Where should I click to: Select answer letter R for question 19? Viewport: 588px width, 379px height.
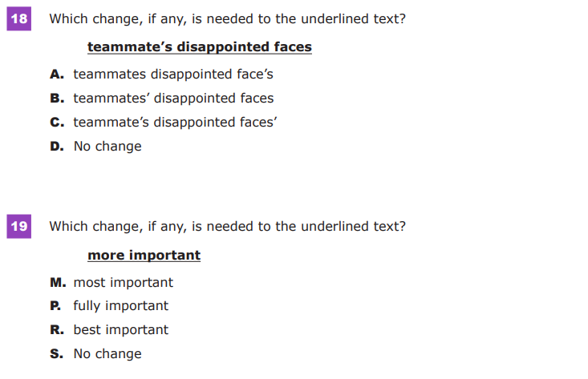55,330
